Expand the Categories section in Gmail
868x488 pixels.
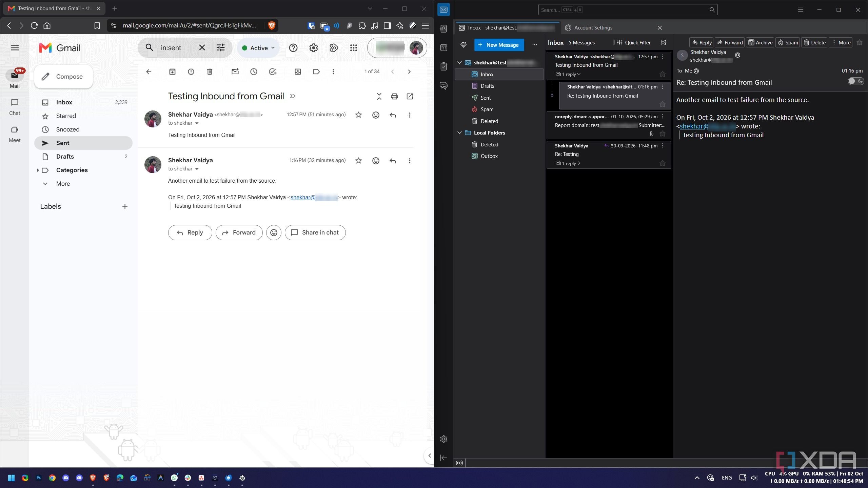tap(38, 170)
